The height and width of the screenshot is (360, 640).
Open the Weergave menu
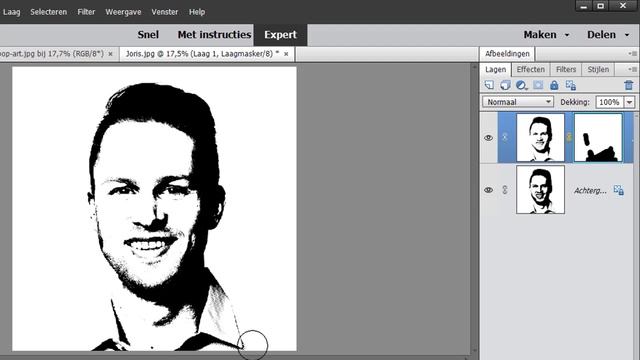point(123,12)
